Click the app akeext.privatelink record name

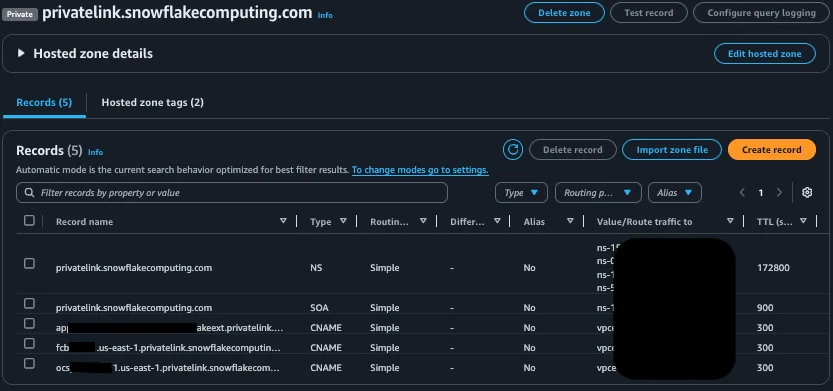169,328
